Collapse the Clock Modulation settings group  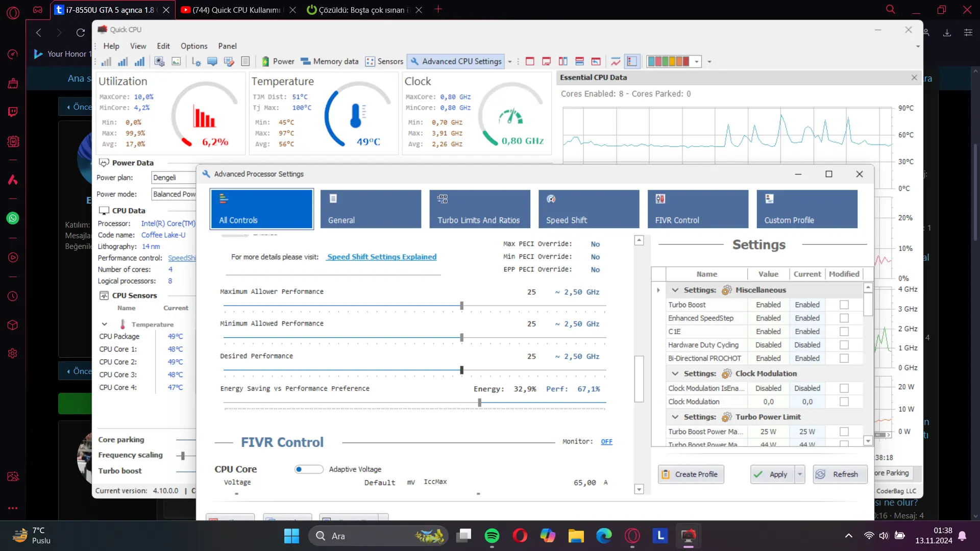click(675, 373)
